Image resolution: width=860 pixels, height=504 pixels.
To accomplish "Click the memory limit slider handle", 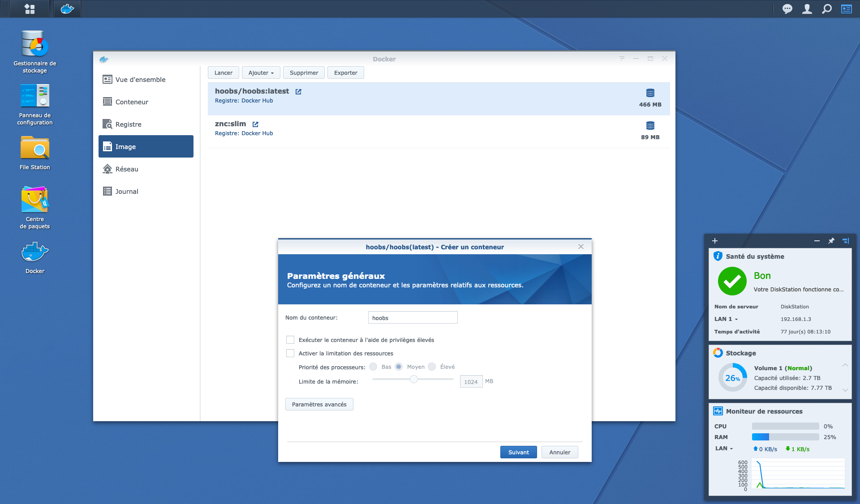I will (414, 379).
